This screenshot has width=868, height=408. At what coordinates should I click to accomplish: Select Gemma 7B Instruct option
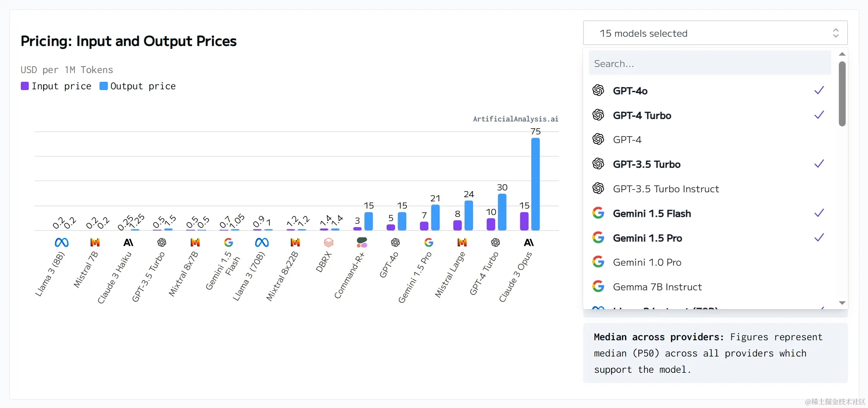pyautogui.click(x=710, y=286)
